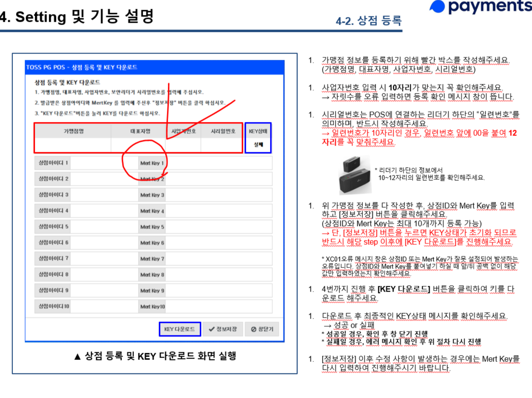Click the cell under 가맹점명

click(x=73, y=145)
